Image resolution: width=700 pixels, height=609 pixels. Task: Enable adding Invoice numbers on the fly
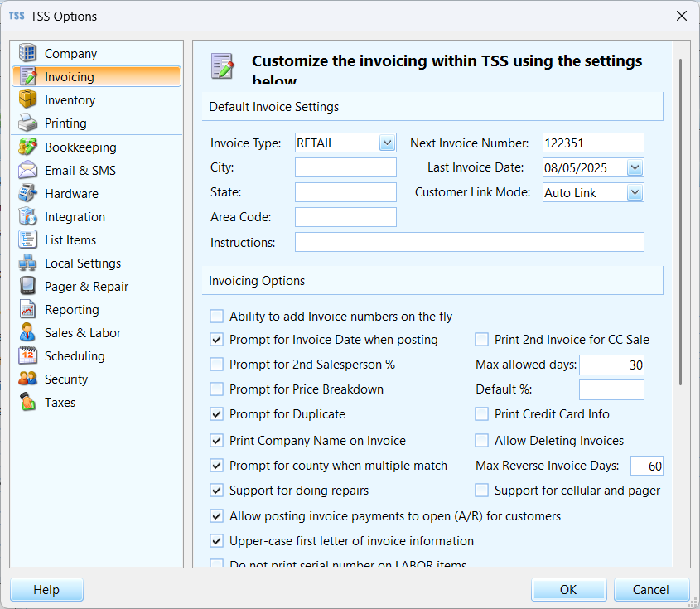click(216, 317)
